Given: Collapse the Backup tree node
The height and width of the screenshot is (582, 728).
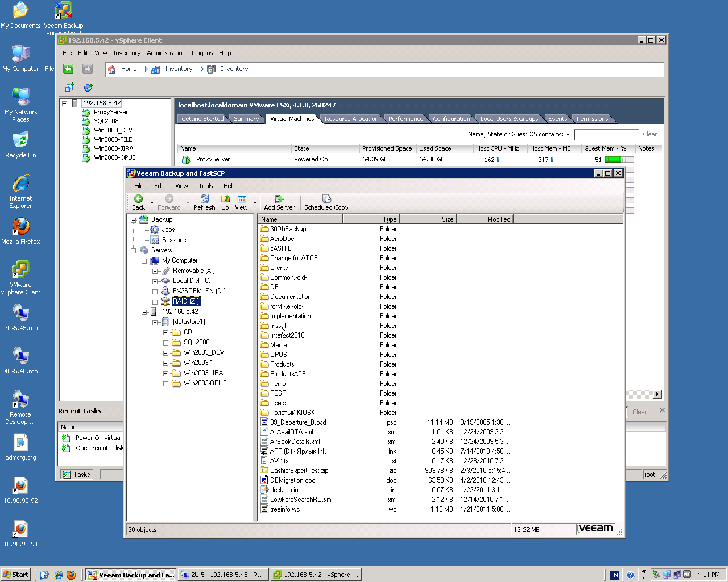Looking at the screenshot, I should coord(134,220).
